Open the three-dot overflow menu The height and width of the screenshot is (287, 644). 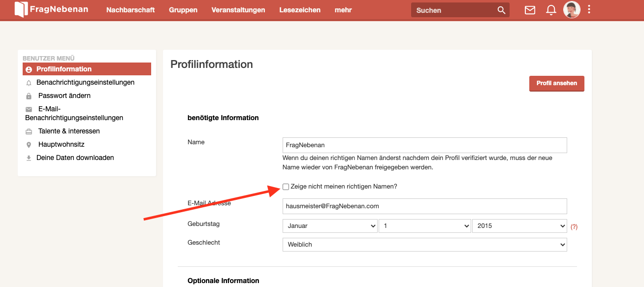589,9
